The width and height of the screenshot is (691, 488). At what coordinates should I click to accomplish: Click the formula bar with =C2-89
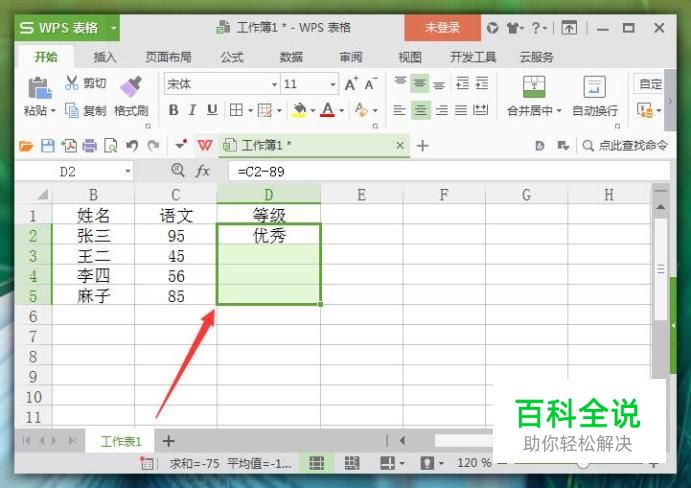449,171
